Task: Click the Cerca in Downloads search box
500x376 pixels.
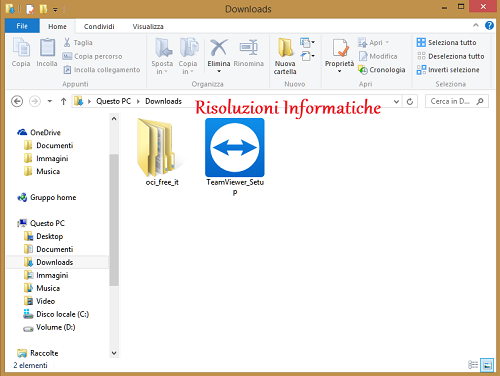Action: pos(457,101)
